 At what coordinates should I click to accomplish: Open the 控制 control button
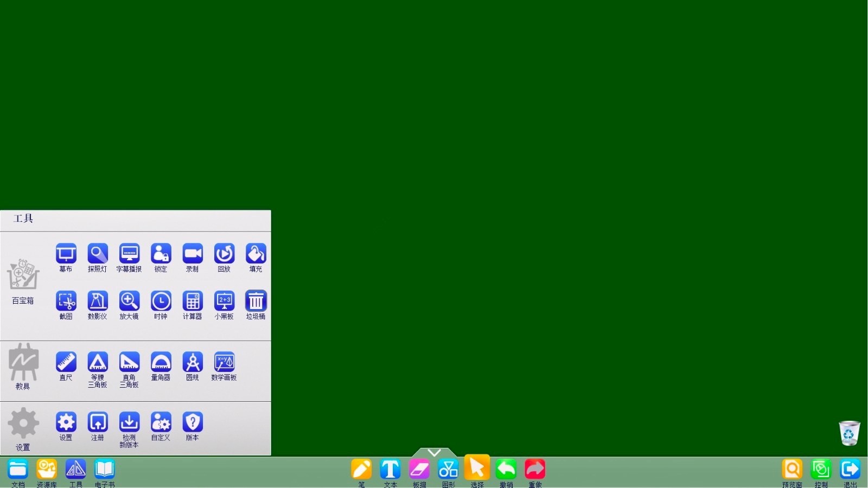(x=821, y=470)
